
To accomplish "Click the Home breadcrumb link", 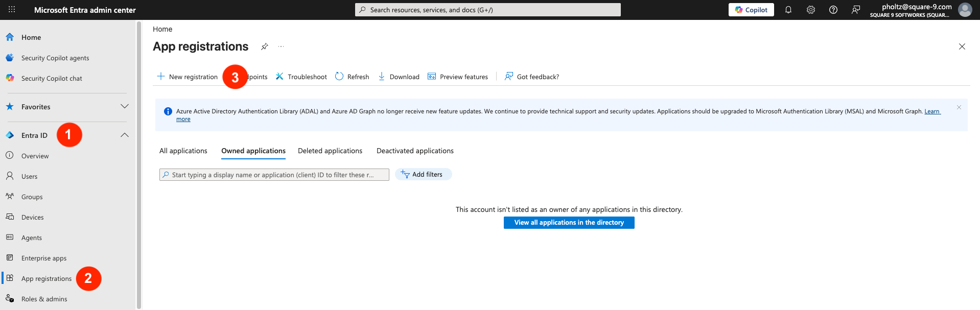I will (162, 29).
